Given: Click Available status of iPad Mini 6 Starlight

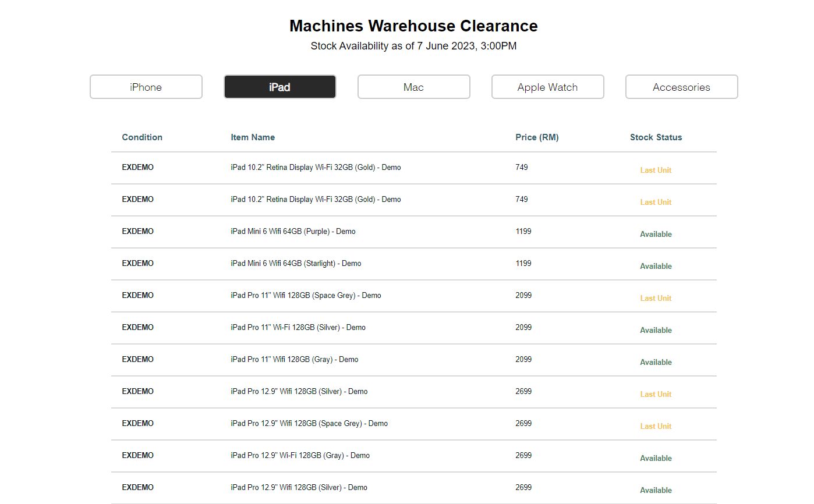Looking at the screenshot, I should 656,266.
